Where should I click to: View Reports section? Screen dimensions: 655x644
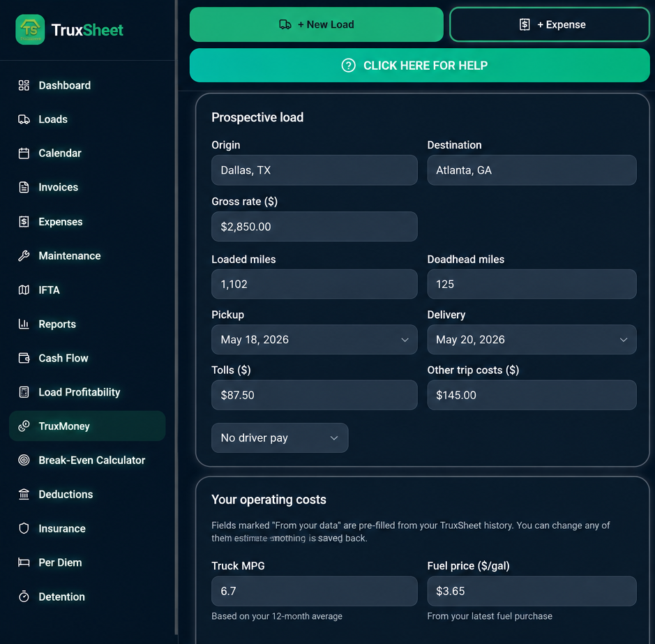click(87, 324)
